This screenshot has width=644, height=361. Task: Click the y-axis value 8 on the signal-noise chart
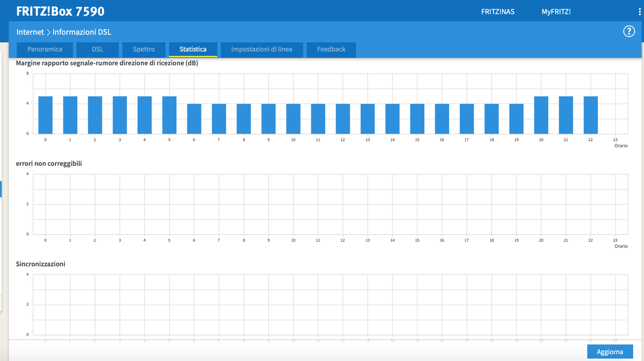pyautogui.click(x=27, y=73)
